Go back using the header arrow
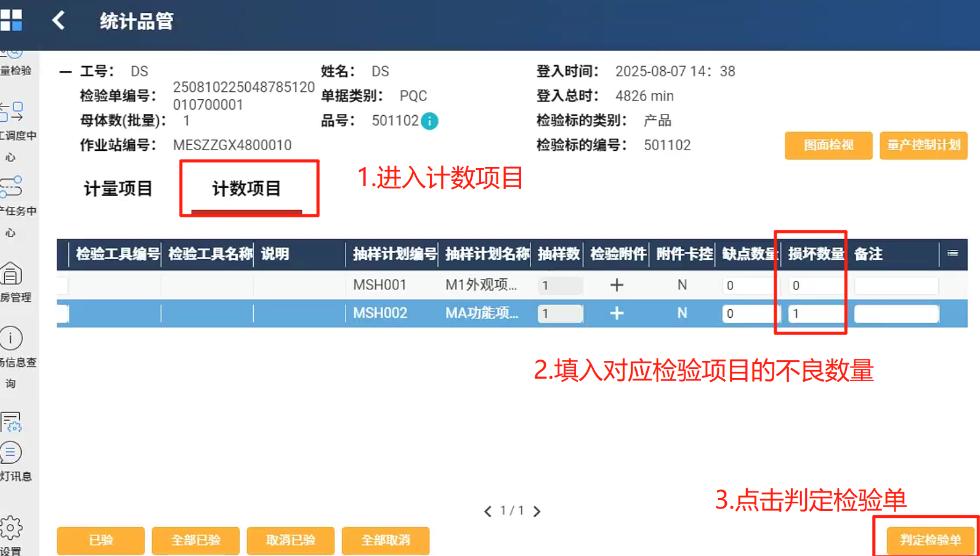Image resolution: width=980 pixels, height=556 pixels. 59,20
